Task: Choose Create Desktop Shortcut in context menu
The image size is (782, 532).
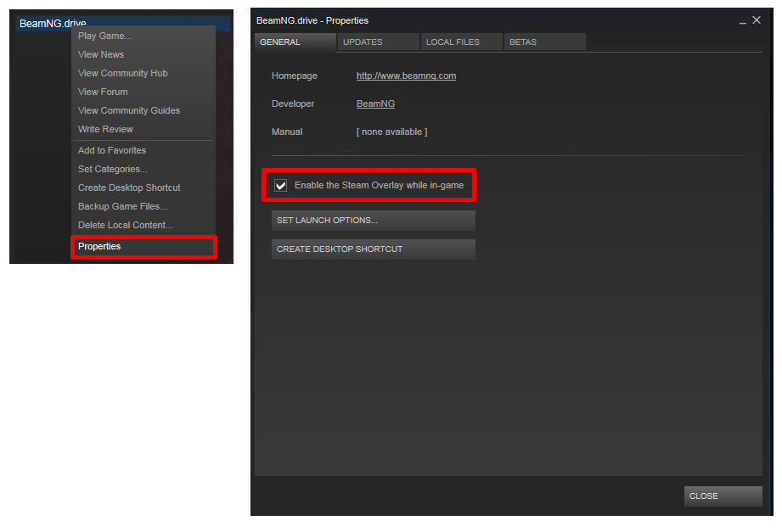Action: point(143,188)
